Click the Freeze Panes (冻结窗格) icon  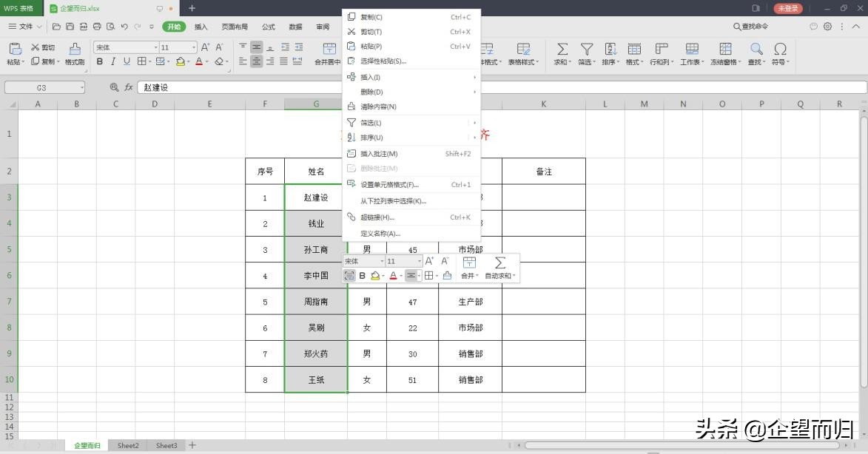tap(725, 49)
